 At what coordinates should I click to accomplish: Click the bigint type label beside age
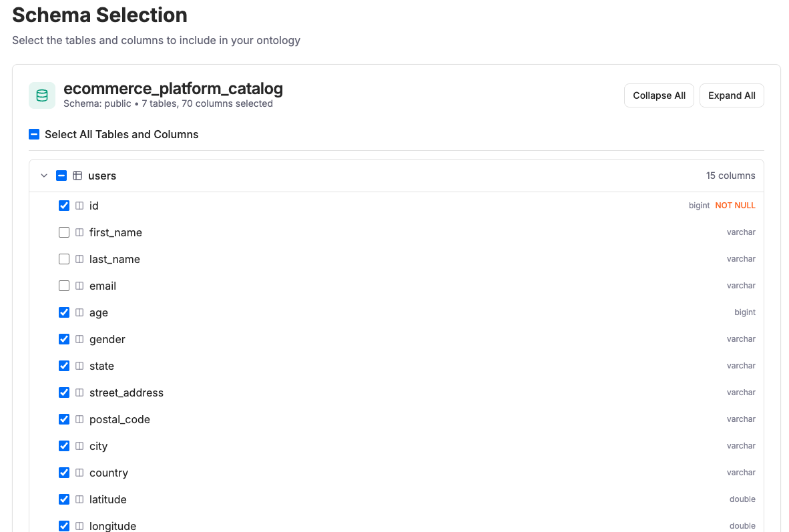745,312
